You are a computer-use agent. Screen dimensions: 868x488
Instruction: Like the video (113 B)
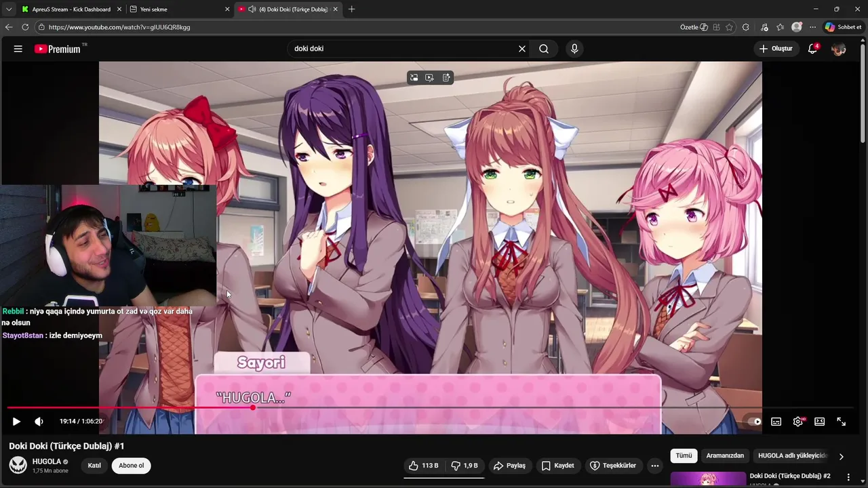(422, 466)
